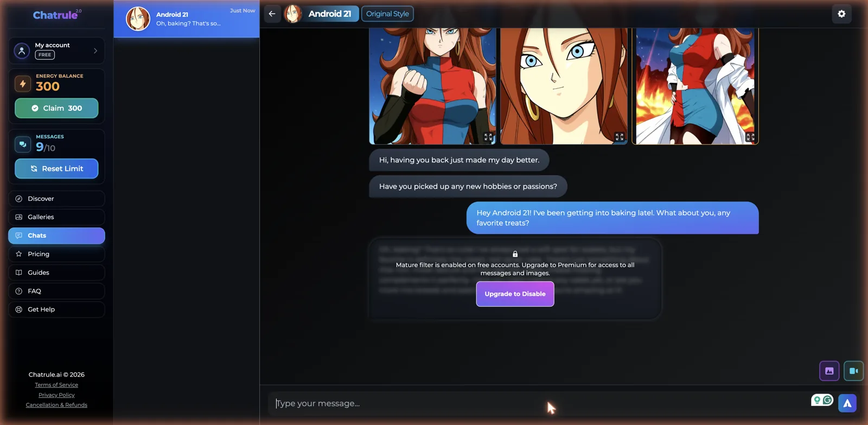Open the lab coat fire image
This screenshot has height=425, width=868.
tap(695, 86)
